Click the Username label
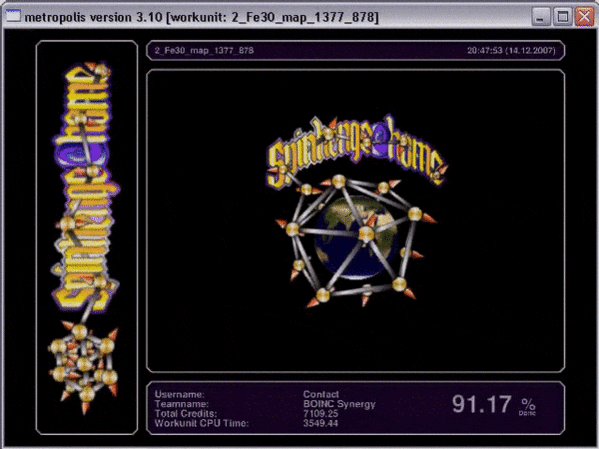Image resolution: width=599 pixels, height=449 pixels. pos(180,394)
